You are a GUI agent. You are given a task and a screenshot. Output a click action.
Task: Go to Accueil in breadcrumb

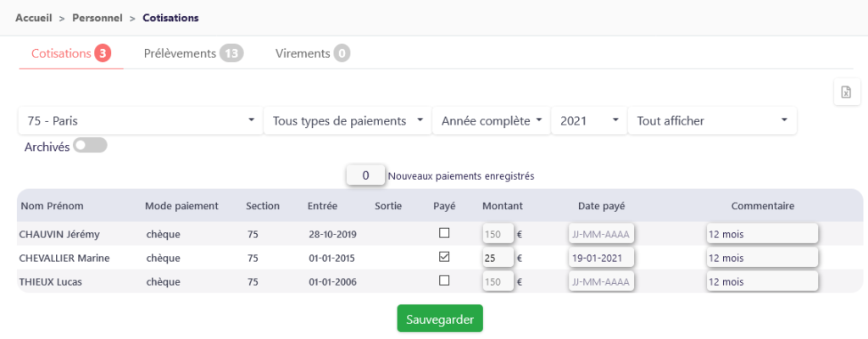coord(34,18)
